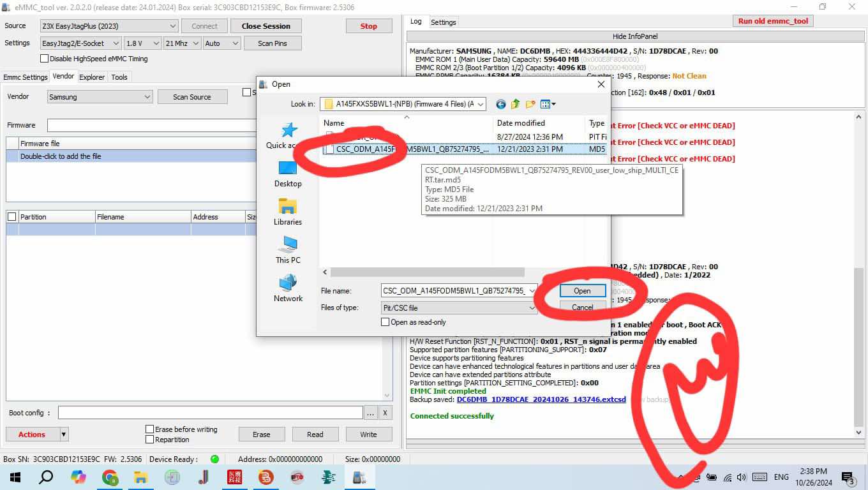Click the volume icon in system tray
The width and height of the screenshot is (868, 490).
tap(741, 477)
